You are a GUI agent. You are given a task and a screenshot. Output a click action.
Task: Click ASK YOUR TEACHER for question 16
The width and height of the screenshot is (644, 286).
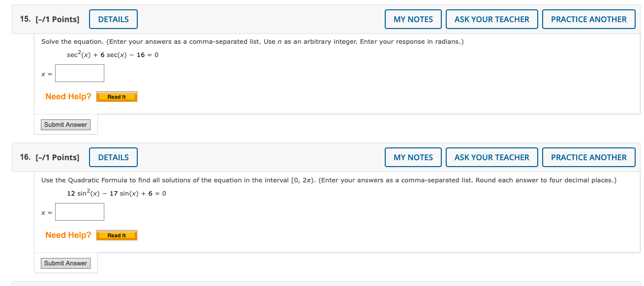[491, 157]
